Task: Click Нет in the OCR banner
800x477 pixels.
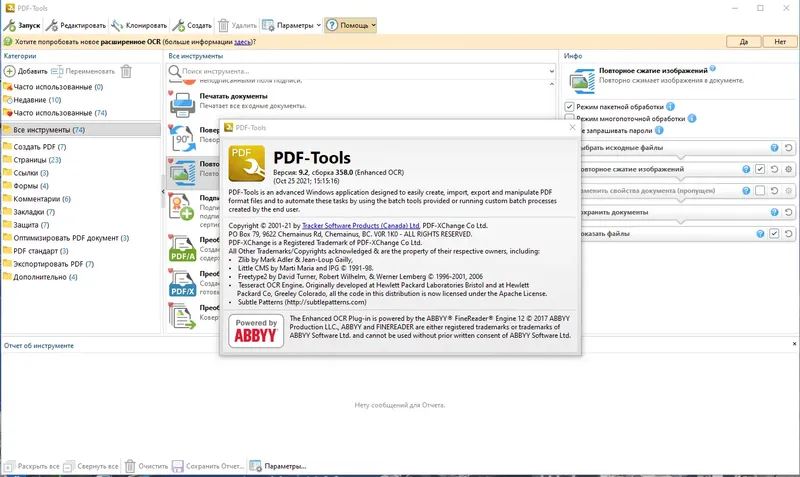Action: click(780, 42)
